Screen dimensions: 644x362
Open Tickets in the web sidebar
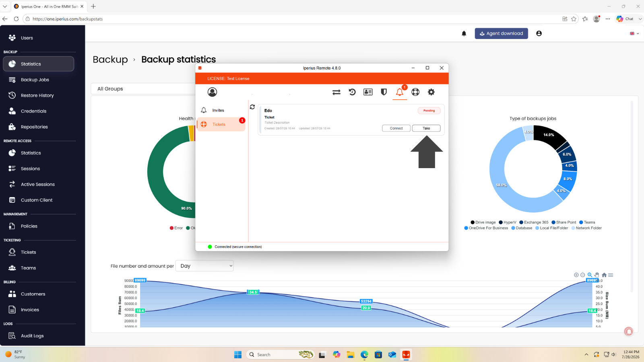click(39, 252)
